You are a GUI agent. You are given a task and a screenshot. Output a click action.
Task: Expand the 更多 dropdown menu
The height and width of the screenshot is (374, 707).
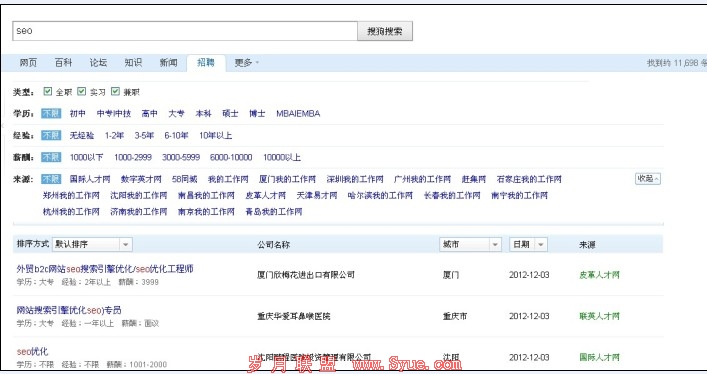(246, 63)
